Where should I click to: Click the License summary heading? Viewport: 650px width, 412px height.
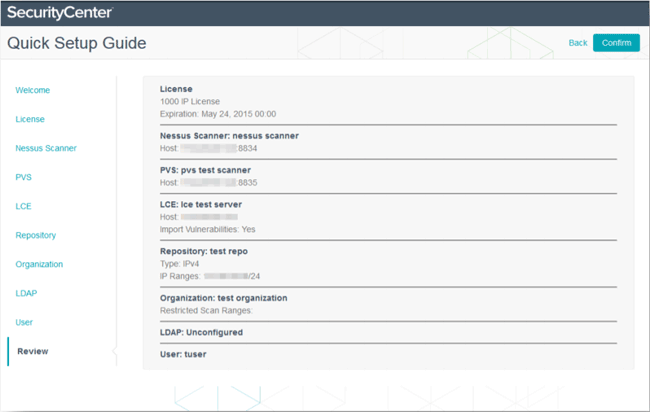[176, 89]
